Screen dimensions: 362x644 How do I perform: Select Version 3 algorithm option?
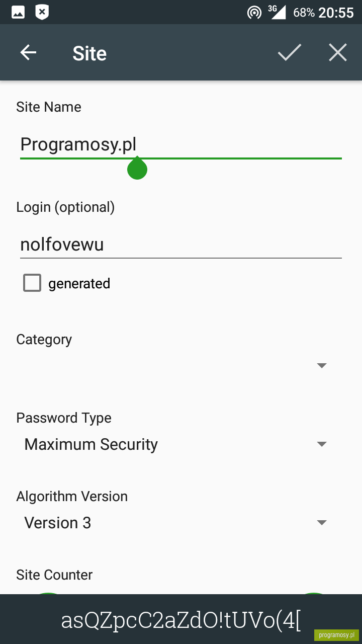[x=58, y=523]
